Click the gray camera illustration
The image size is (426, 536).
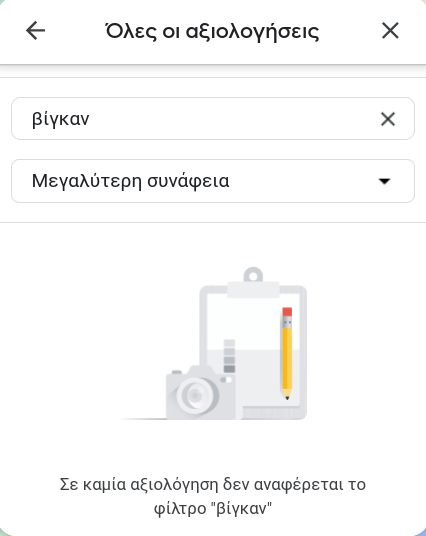[x=200, y=392]
